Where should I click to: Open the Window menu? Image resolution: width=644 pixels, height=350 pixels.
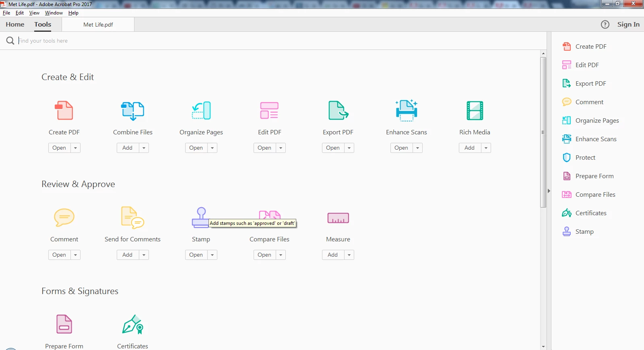(54, 13)
